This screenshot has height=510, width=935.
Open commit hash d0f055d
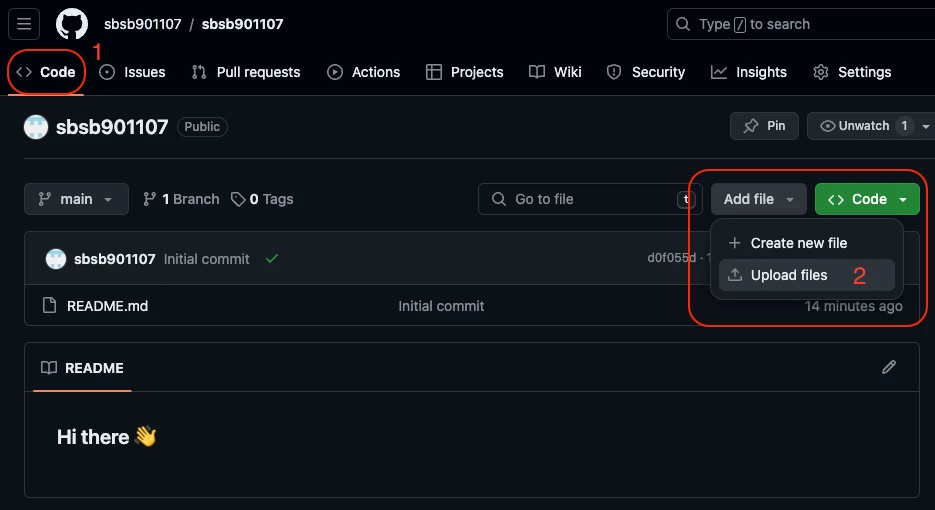coord(671,258)
